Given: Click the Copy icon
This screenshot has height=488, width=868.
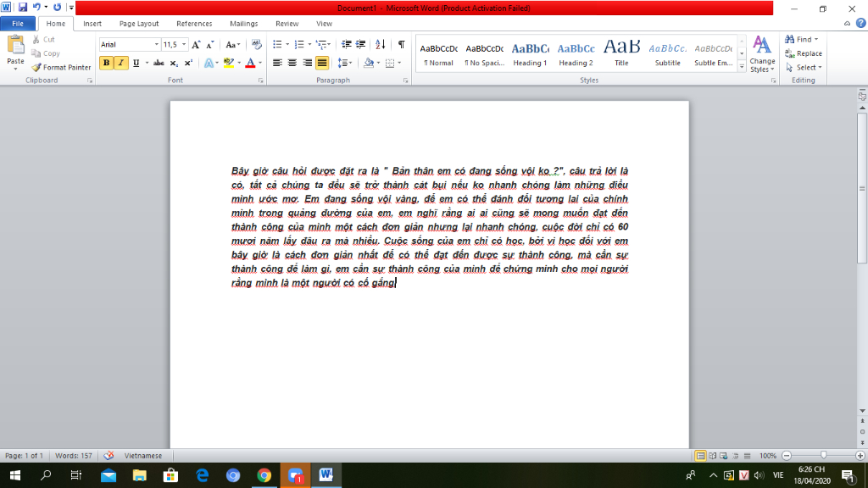Looking at the screenshot, I should coord(36,53).
